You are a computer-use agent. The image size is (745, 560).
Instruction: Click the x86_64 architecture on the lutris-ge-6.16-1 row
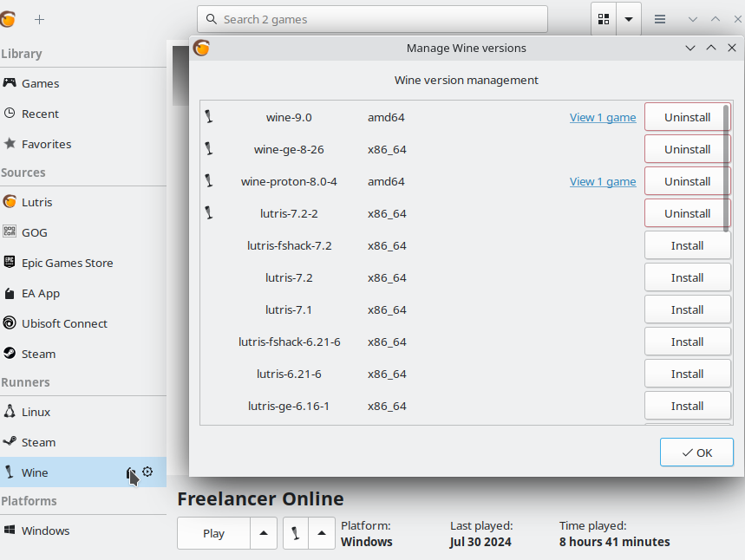(x=387, y=406)
